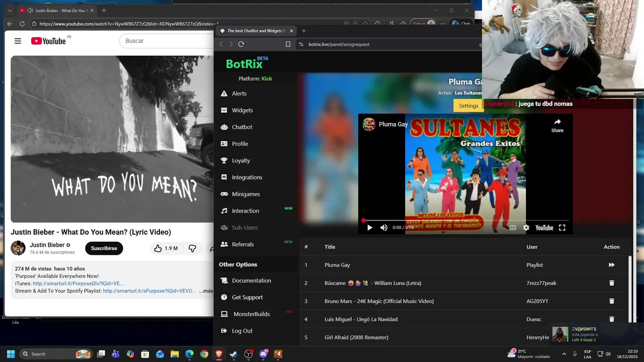Expand the video description with ...más
Viewport: 644px width, 362px height.
[206, 291]
